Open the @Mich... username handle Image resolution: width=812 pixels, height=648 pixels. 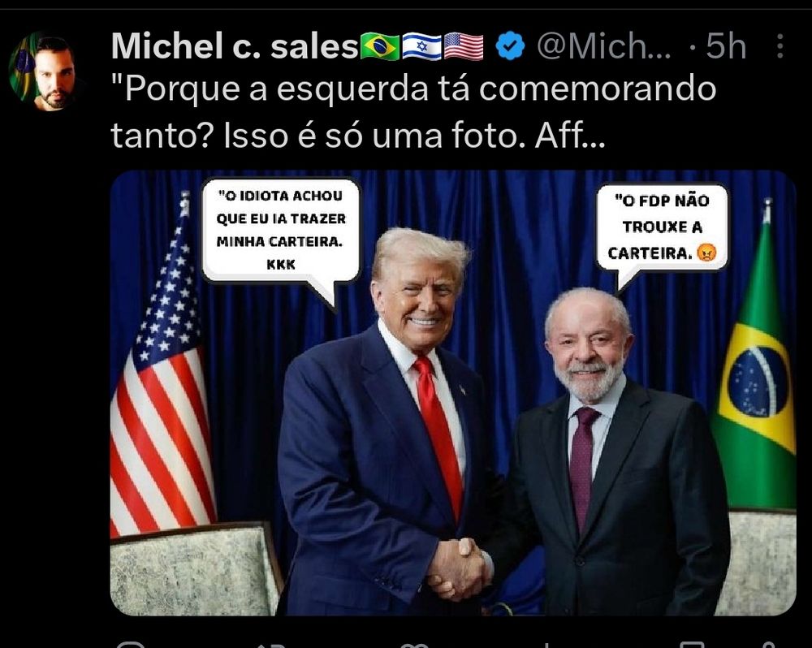[x=604, y=46]
